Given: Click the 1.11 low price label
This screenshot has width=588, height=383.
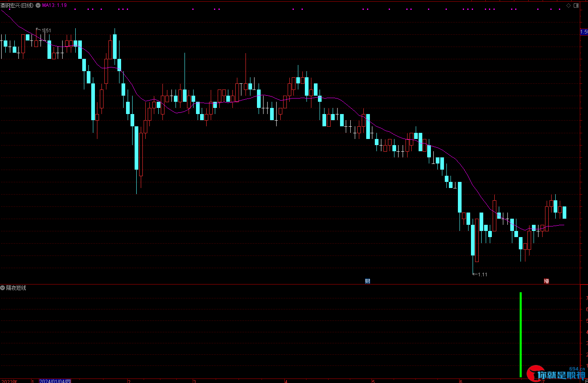Looking at the screenshot, I should click(x=482, y=274).
